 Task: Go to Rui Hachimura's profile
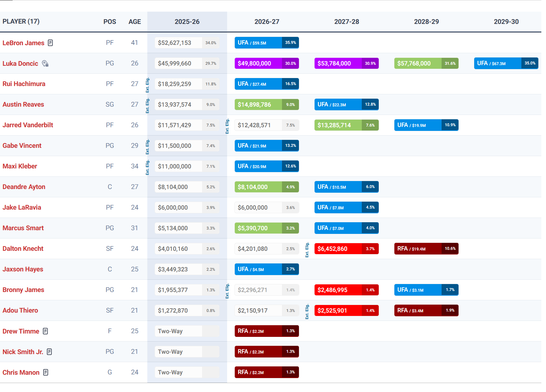(x=24, y=84)
